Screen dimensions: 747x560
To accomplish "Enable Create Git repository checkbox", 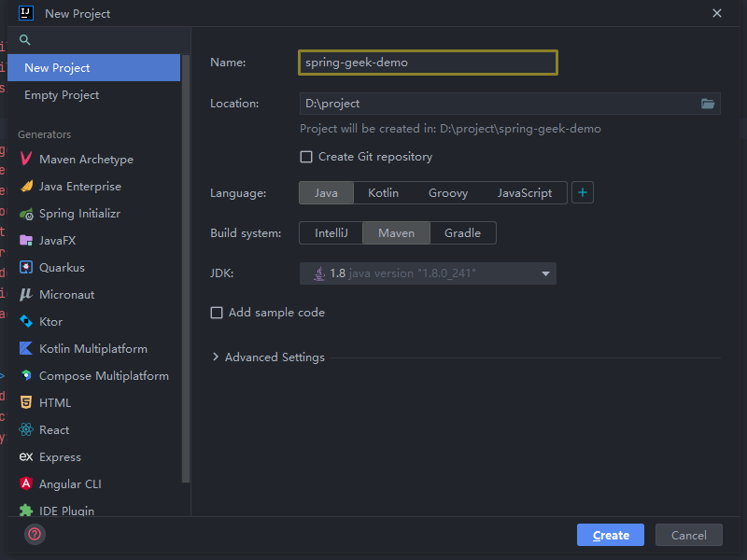I will [x=306, y=157].
